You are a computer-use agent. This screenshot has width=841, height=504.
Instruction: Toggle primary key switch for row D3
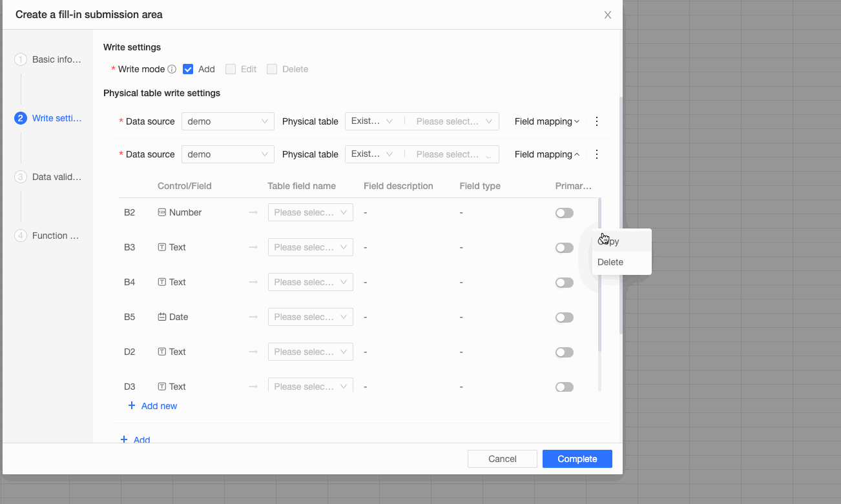[x=565, y=387]
